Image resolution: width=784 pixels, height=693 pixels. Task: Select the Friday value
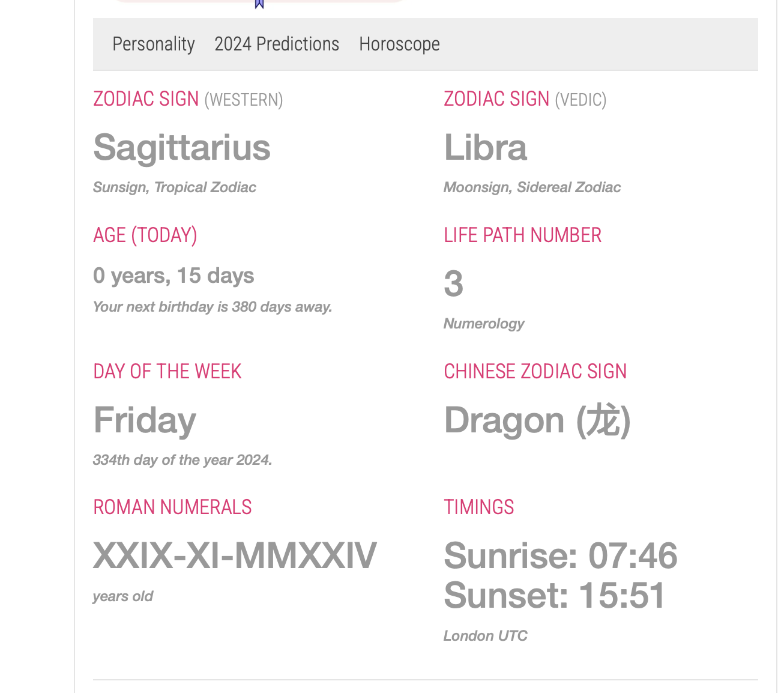pos(145,420)
